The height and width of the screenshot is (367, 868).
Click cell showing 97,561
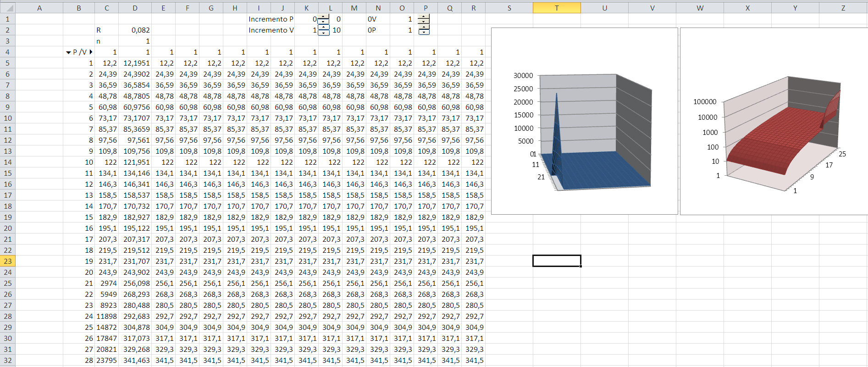click(135, 140)
